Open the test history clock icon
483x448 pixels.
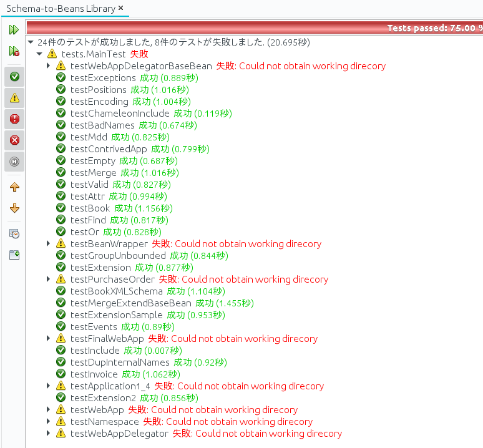pyautogui.click(x=14, y=234)
